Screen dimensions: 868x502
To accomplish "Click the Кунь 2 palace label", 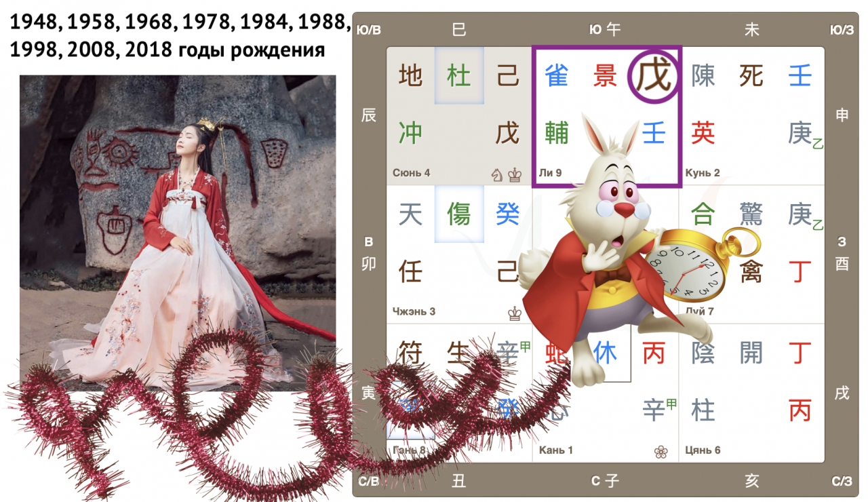I will (703, 173).
